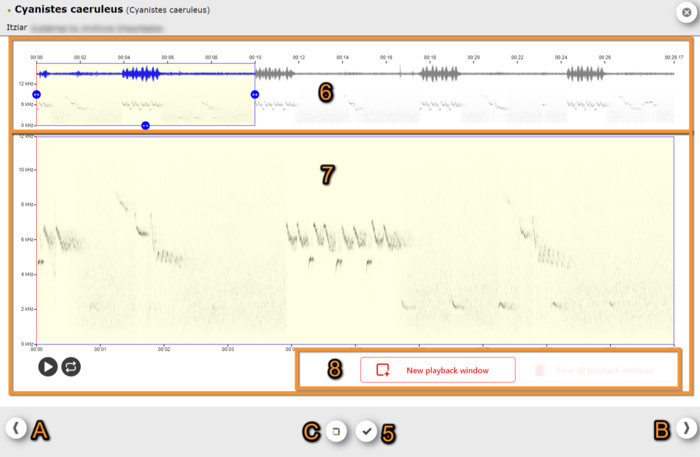Click the 00:02 mark on spectrogram axis
700x457 pixels.
click(x=163, y=350)
